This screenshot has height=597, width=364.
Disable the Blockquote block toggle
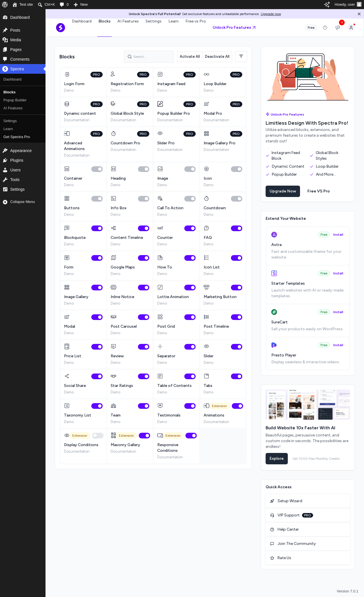pyautogui.click(x=97, y=228)
